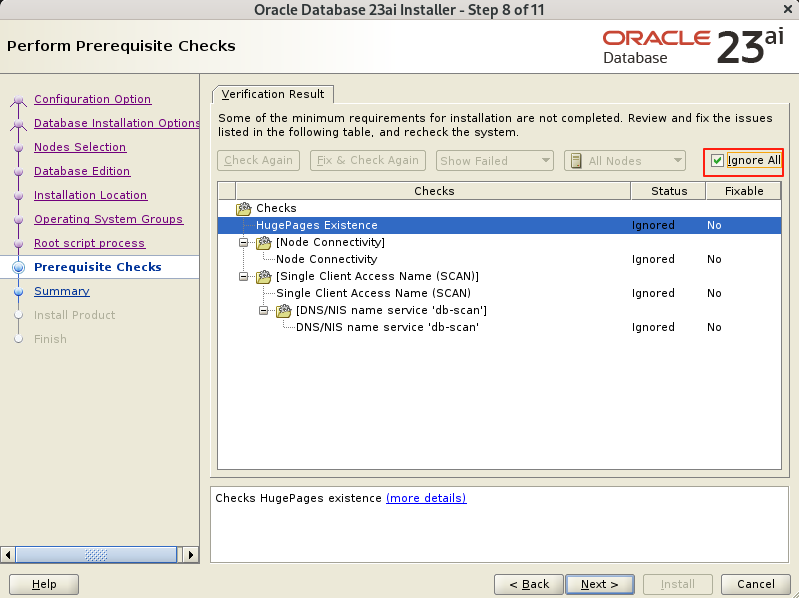Go to Configuration Option step

[93, 99]
